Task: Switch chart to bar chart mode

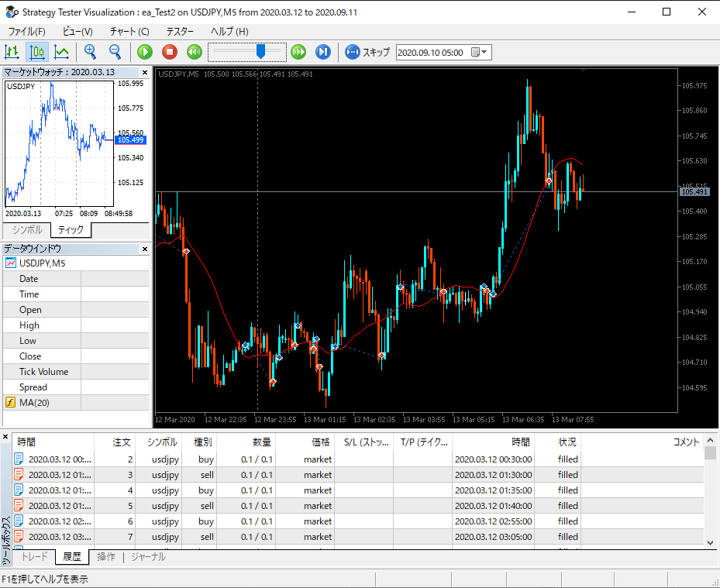Action: tap(12, 52)
